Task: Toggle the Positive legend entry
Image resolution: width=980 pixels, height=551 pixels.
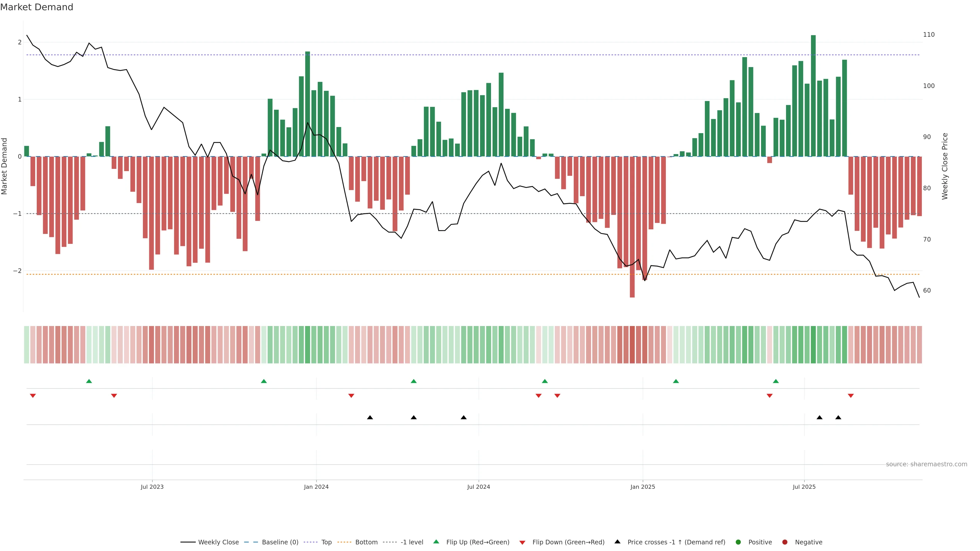Action: 760,542
